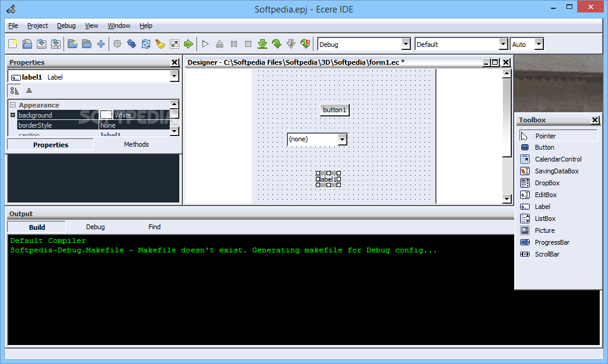Switch to the Methods tab
Screen dimensions: 608x364
pyautogui.click(x=136, y=144)
